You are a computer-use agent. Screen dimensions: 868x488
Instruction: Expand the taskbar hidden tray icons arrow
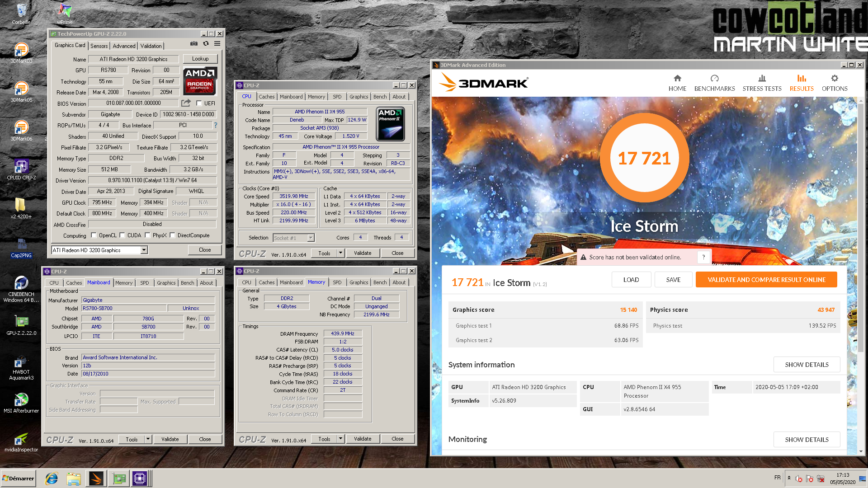tap(789, 478)
